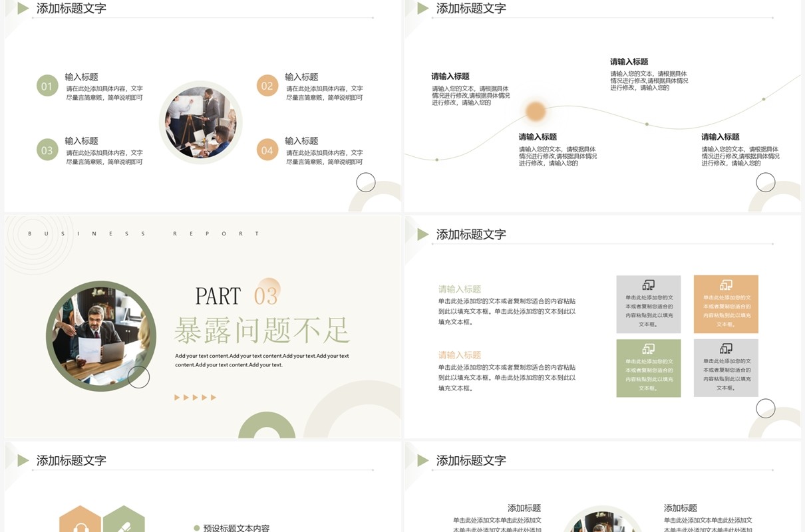Click the green 03 number circle
805x532 pixels.
(x=47, y=150)
